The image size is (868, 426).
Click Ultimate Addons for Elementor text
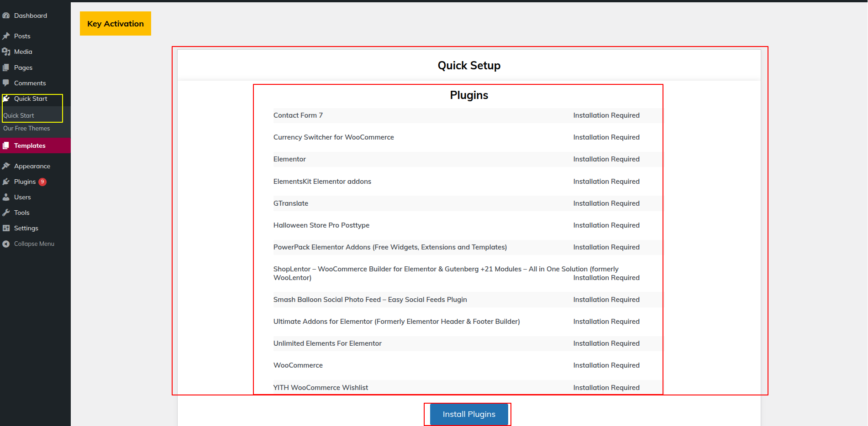(x=397, y=322)
